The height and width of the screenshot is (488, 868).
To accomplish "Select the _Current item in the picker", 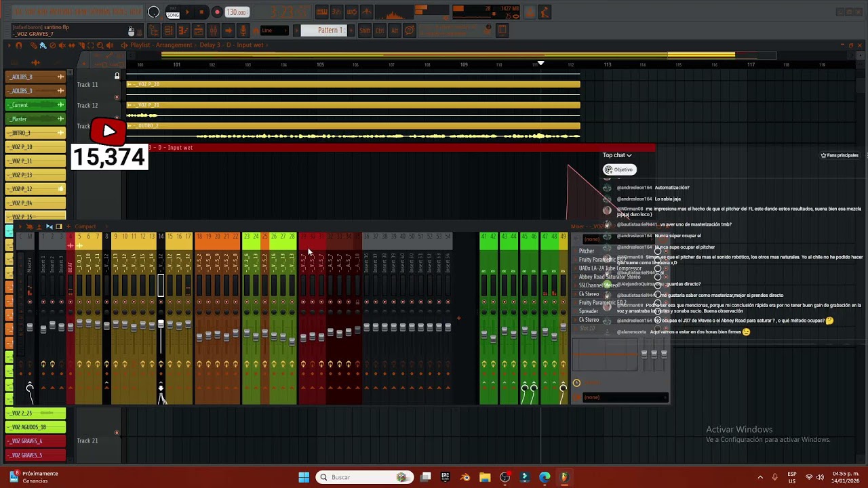I will pos(35,105).
